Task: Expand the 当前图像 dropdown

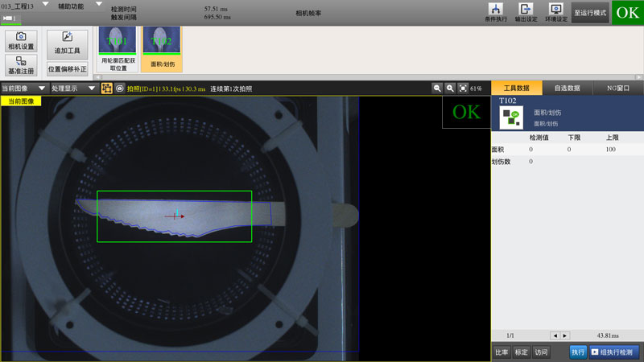Action: coord(41,88)
